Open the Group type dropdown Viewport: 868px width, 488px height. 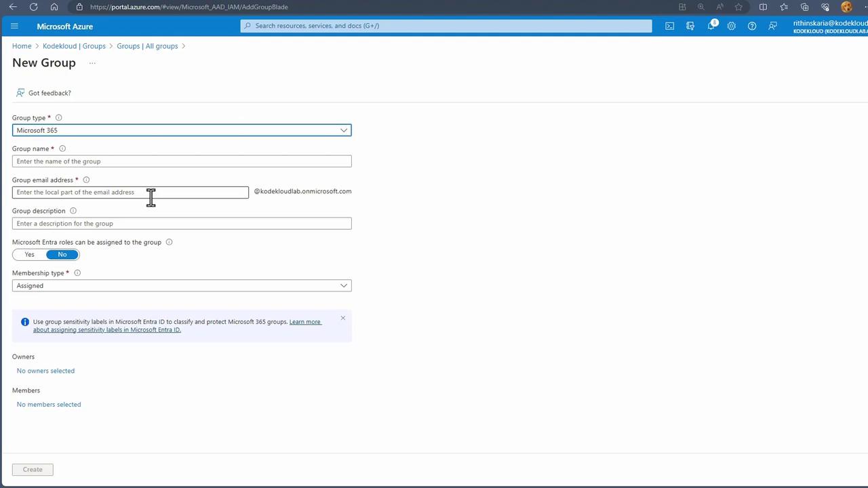pyautogui.click(x=182, y=130)
